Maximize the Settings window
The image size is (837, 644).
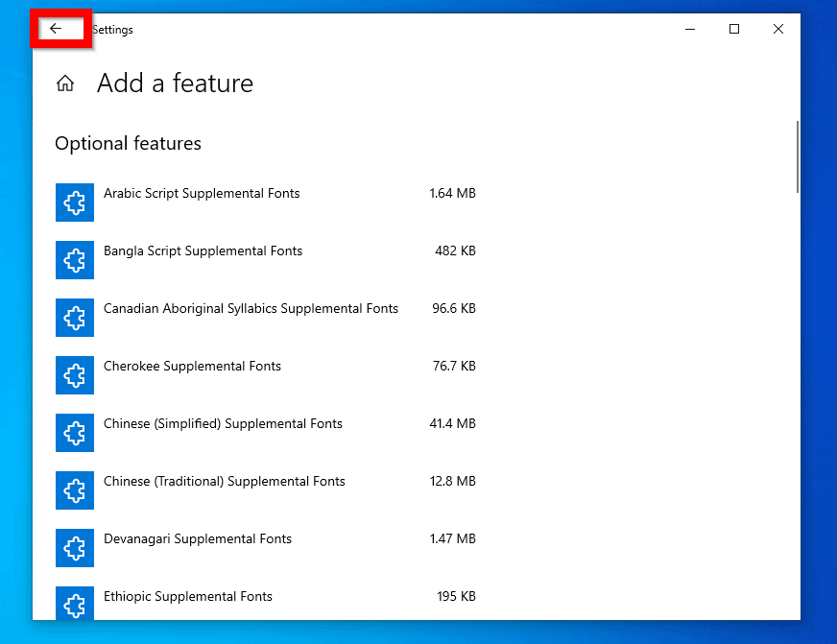734,29
